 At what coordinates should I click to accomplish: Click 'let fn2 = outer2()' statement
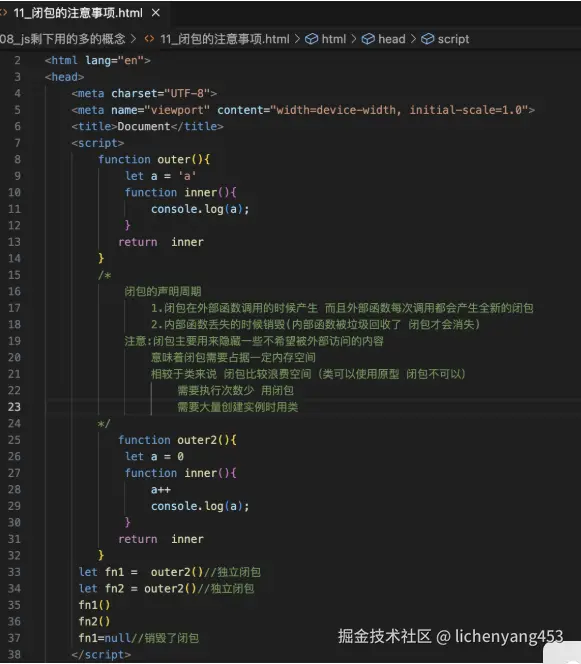point(138,589)
